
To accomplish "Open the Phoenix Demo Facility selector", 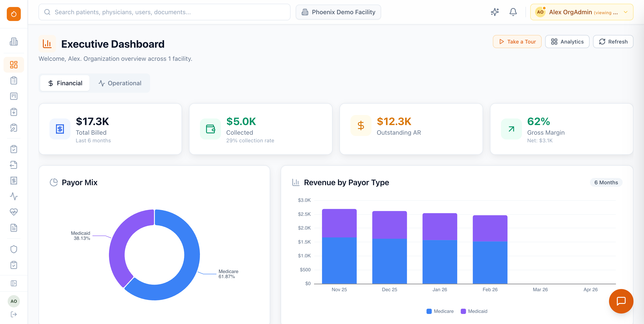I will tap(338, 12).
